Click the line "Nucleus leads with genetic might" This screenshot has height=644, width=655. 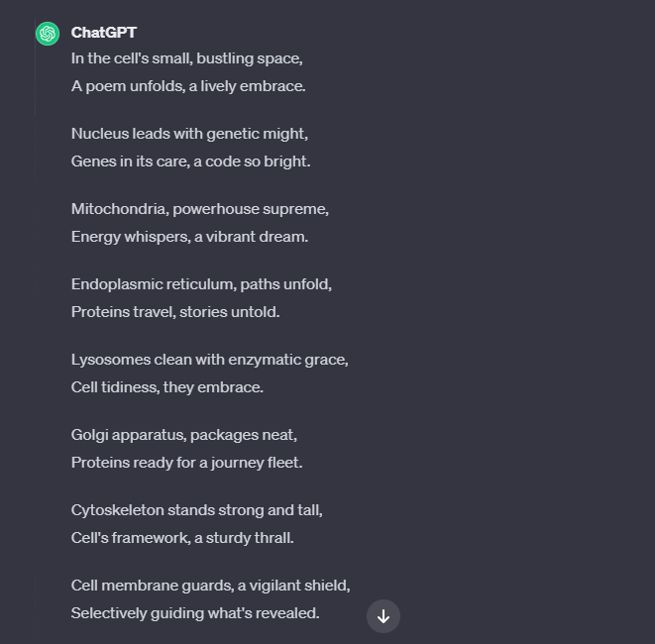[189, 134]
